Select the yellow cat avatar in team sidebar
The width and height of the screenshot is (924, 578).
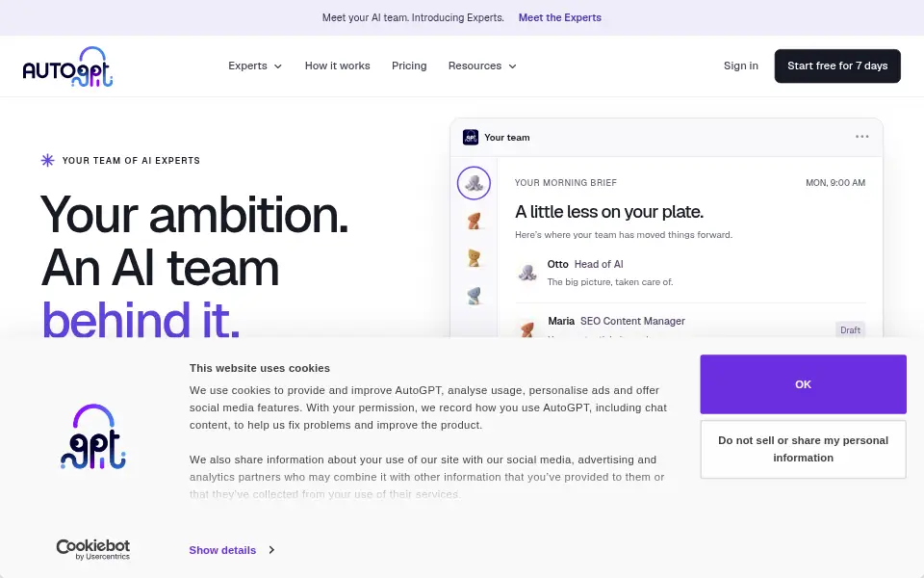(474, 258)
